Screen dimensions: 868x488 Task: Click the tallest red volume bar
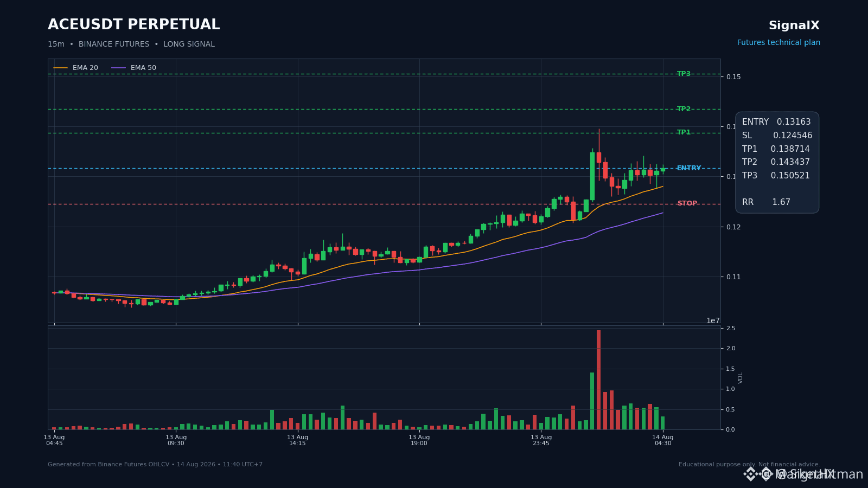[x=599, y=380]
